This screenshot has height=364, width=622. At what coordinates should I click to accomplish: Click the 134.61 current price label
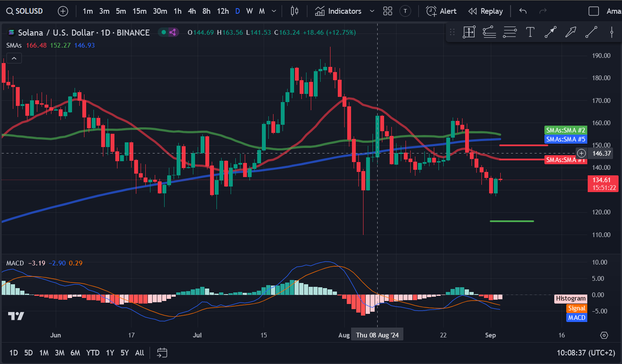(x=603, y=184)
